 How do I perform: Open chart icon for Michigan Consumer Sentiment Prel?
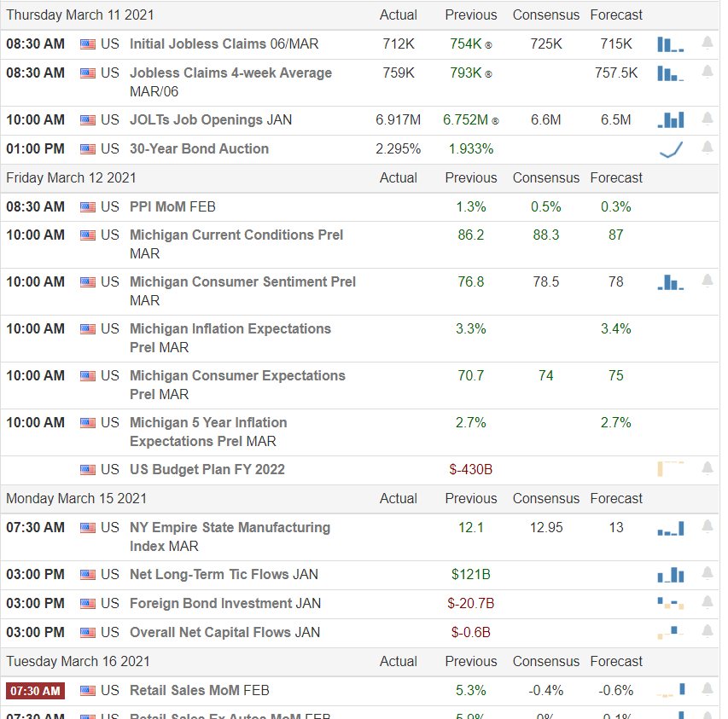[671, 282]
